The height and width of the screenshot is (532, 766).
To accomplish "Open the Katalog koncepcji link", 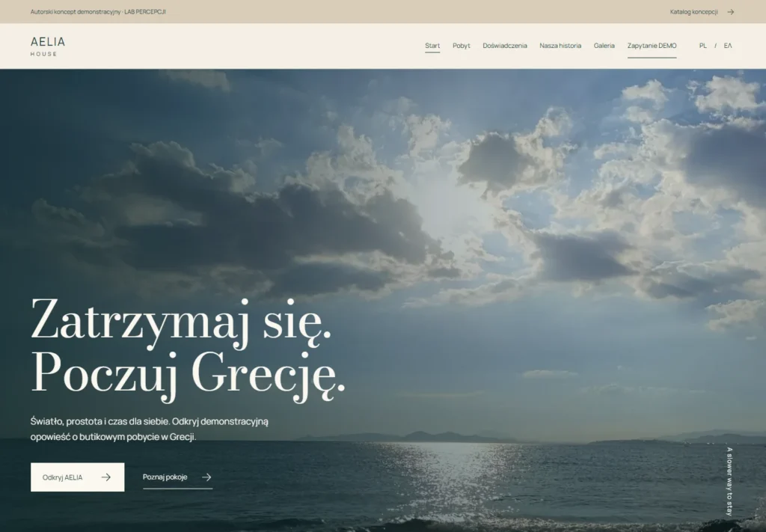I will pos(702,12).
